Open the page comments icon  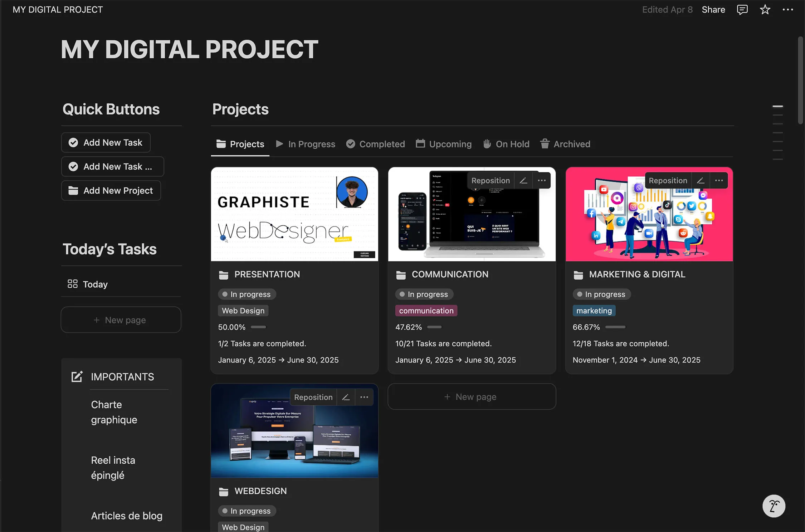742,10
